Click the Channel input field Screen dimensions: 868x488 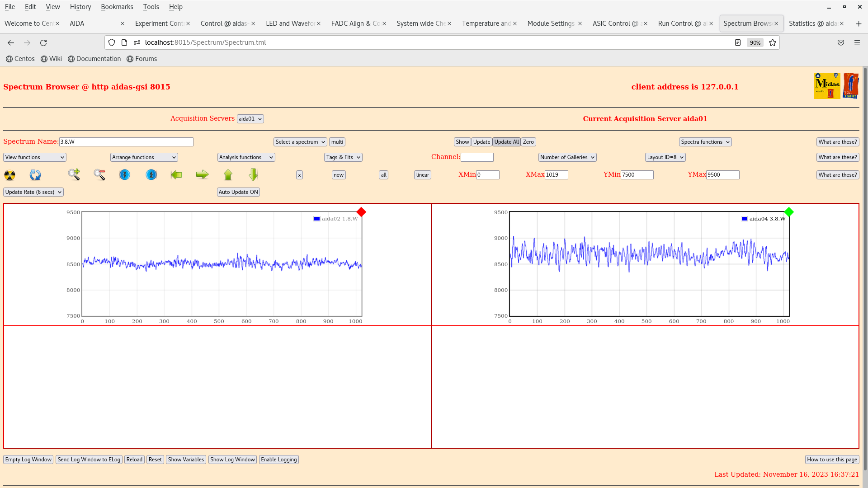point(477,157)
